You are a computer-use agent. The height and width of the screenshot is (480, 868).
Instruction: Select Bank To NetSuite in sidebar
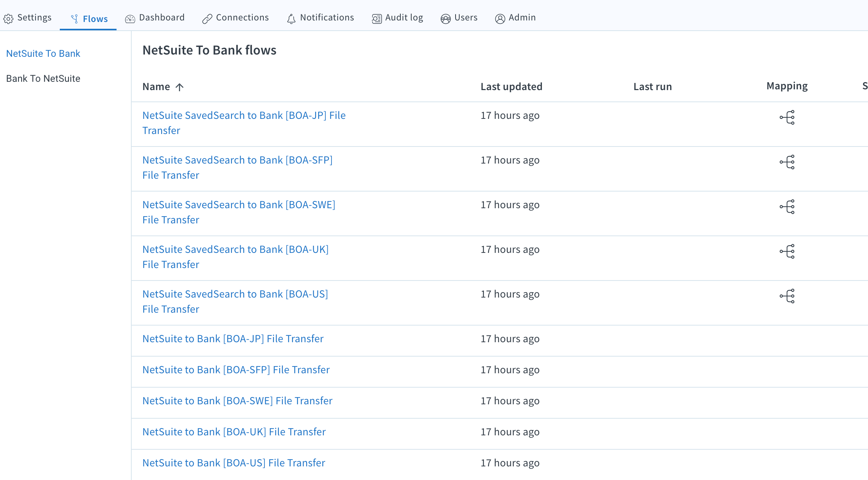(x=43, y=78)
